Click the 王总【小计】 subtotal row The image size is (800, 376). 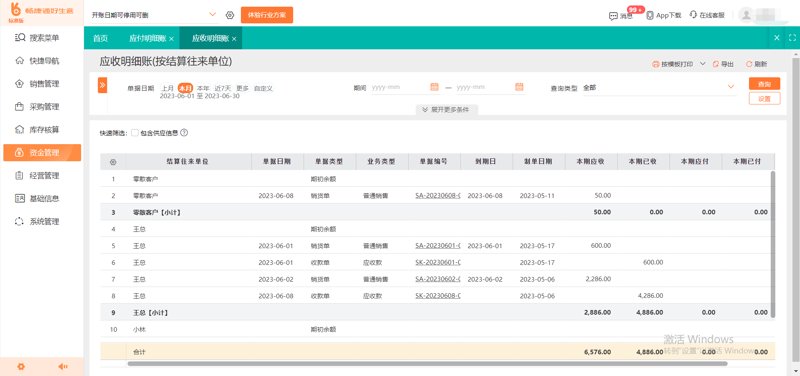pos(437,312)
